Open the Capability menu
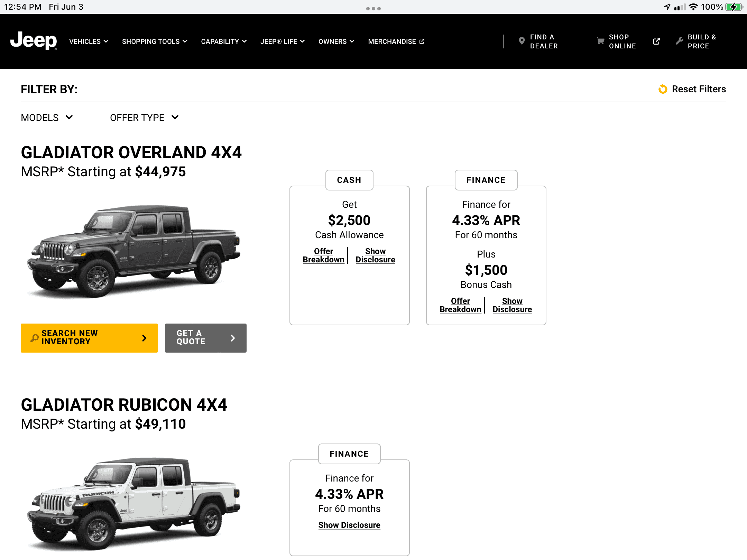The image size is (747, 560). click(224, 41)
